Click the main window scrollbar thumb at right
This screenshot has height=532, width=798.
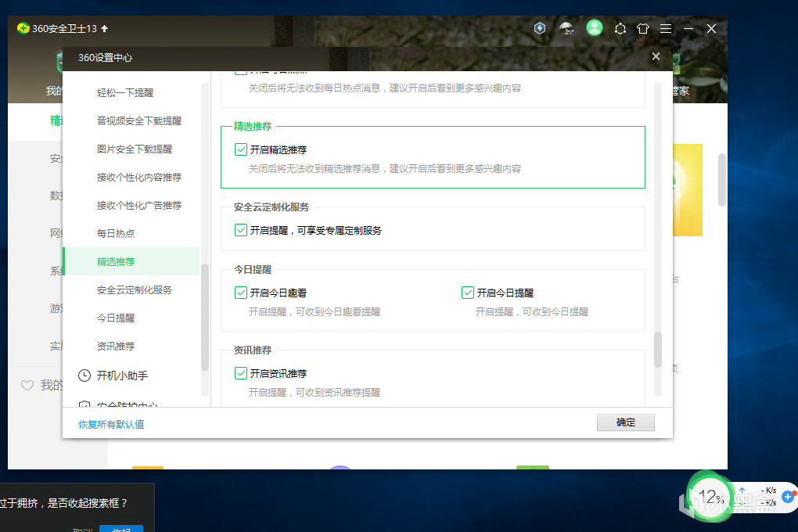721,180
